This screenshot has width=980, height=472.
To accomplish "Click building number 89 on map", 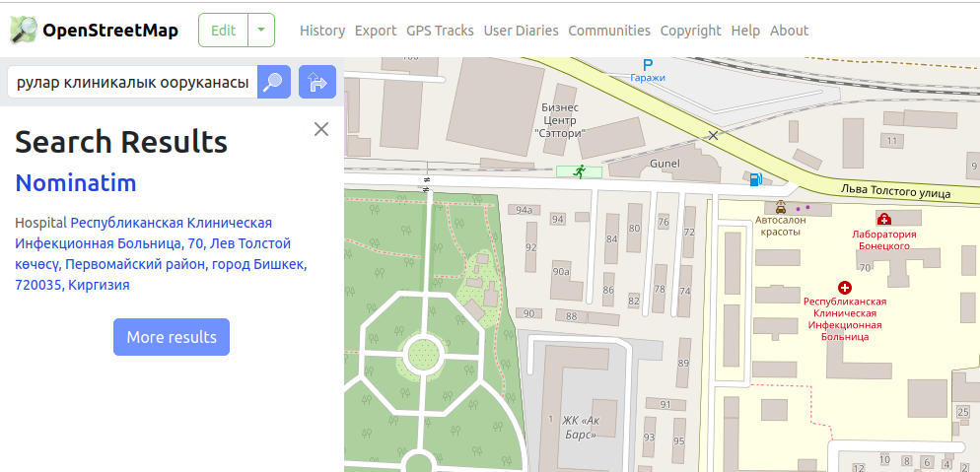I will tap(683, 364).
